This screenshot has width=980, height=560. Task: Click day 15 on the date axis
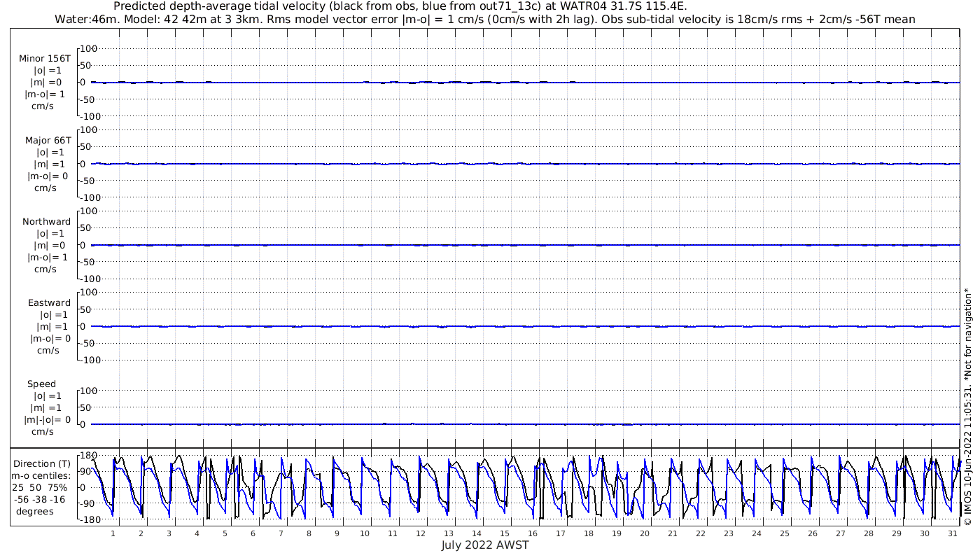[505, 533]
